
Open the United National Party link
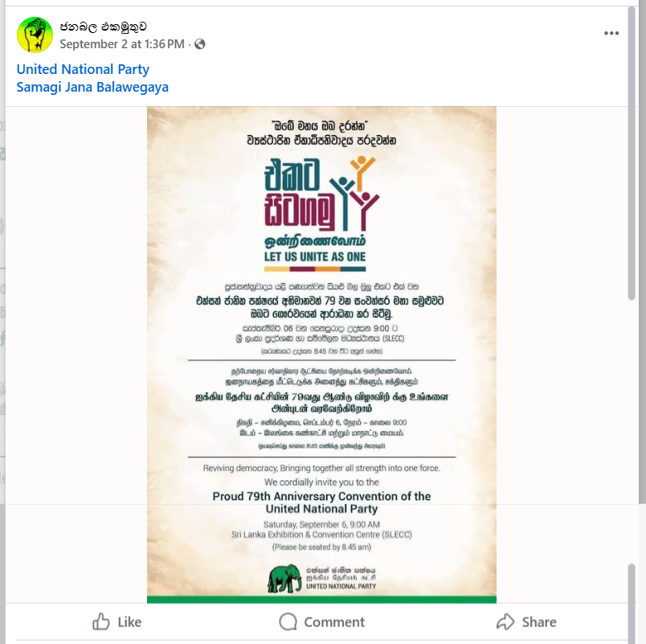(83, 69)
